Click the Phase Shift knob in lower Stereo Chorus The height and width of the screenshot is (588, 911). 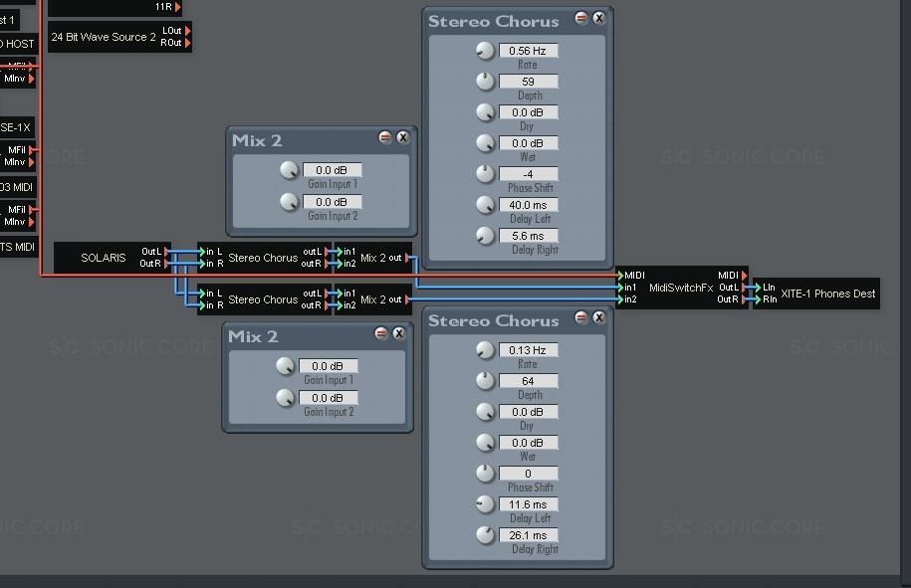pos(485,474)
